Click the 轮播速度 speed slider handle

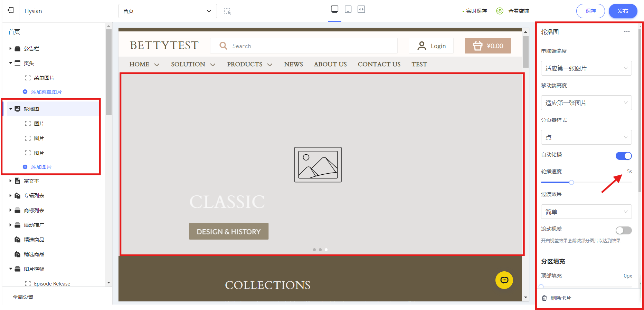(x=571, y=182)
